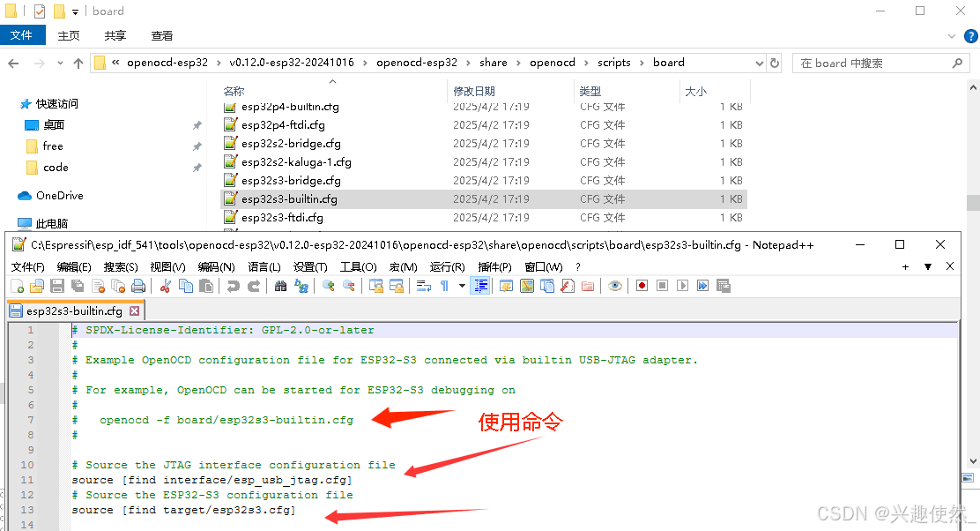Expand the breadcrumb arrow after scripts
This screenshot has height=531, width=980.
pos(642,63)
